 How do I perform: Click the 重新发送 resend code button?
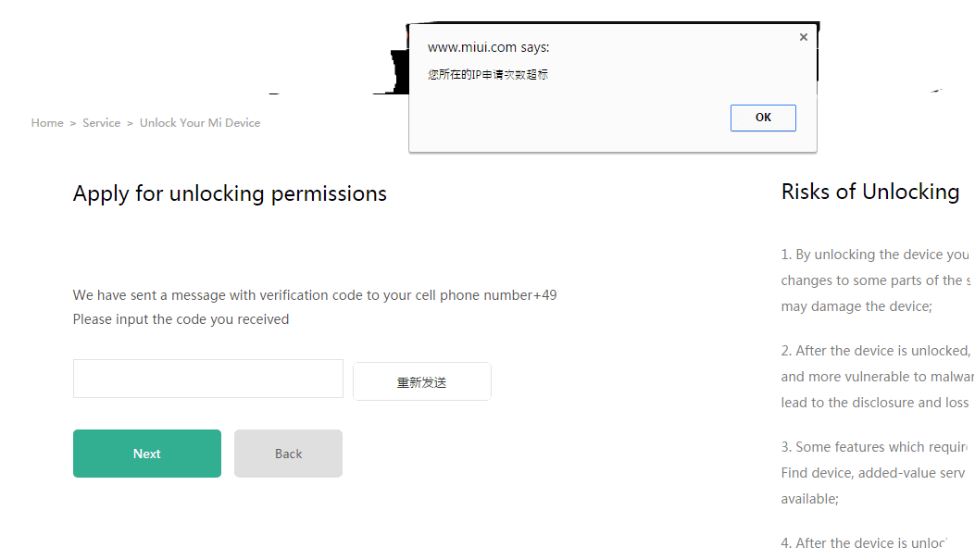421,381
